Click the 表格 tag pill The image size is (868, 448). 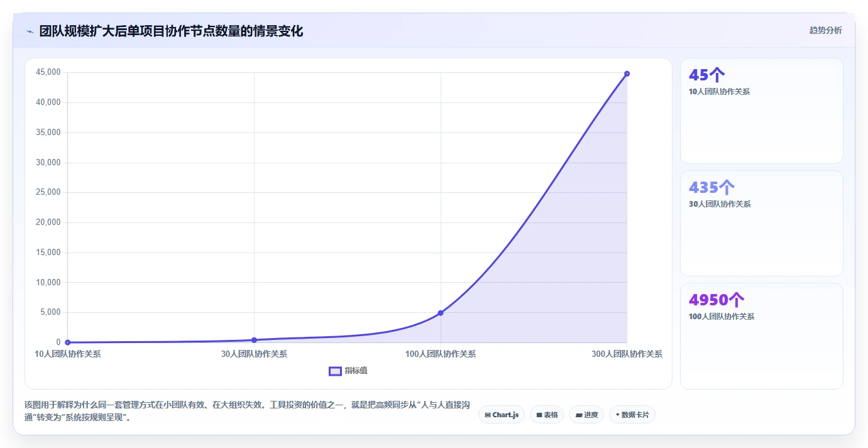(547, 415)
